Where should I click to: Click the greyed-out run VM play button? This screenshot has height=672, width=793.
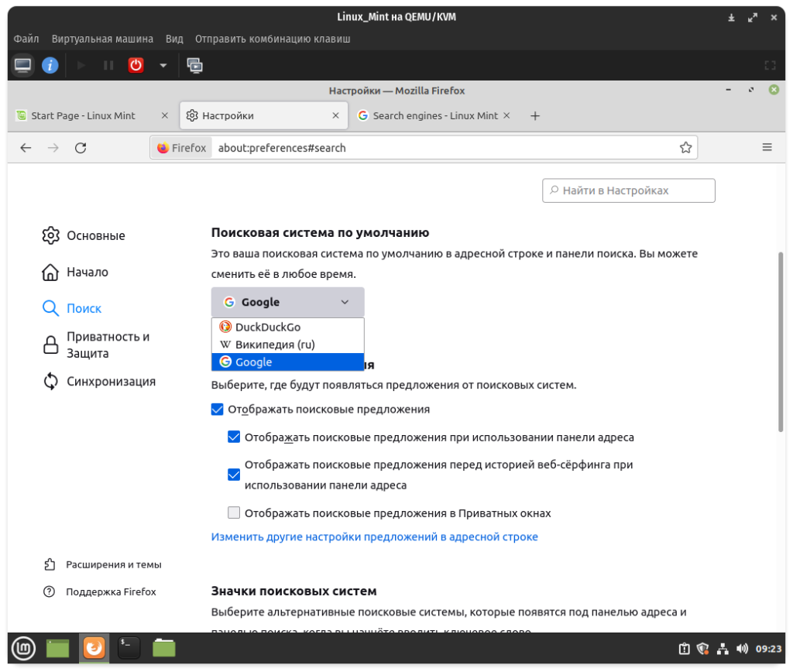[81, 66]
